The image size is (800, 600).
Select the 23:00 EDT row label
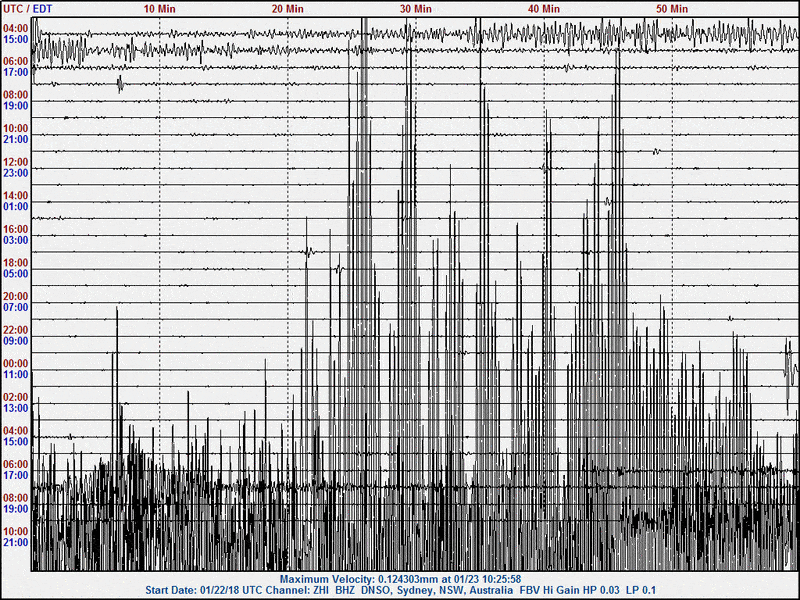[16, 173]
